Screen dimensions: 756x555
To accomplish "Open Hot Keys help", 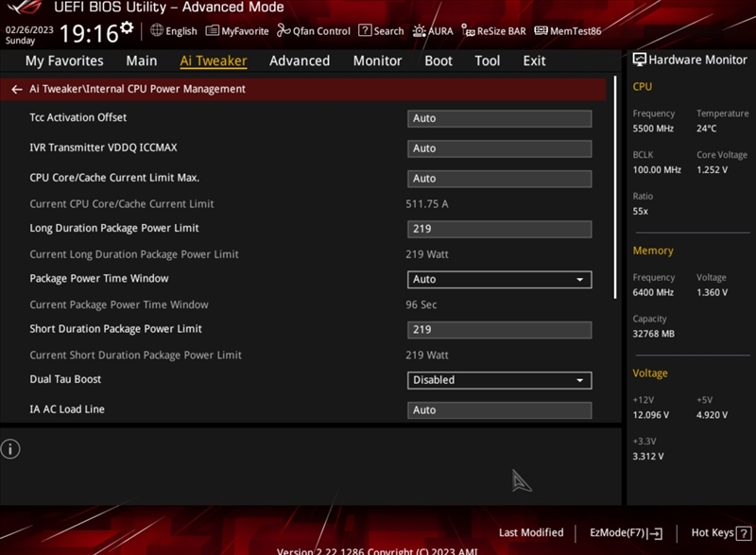I will tap(721, 533).
